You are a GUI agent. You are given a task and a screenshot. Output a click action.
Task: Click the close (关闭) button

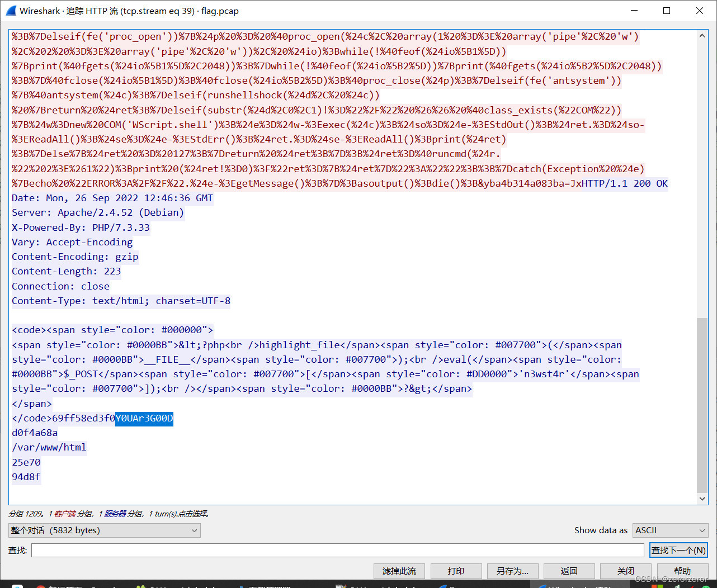(626, 571)
